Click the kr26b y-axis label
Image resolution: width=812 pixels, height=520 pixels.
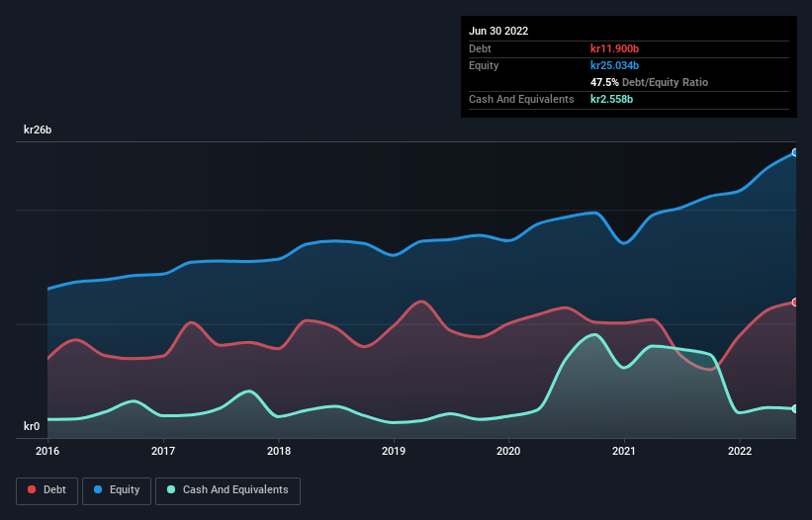click(x=38, y=130)
